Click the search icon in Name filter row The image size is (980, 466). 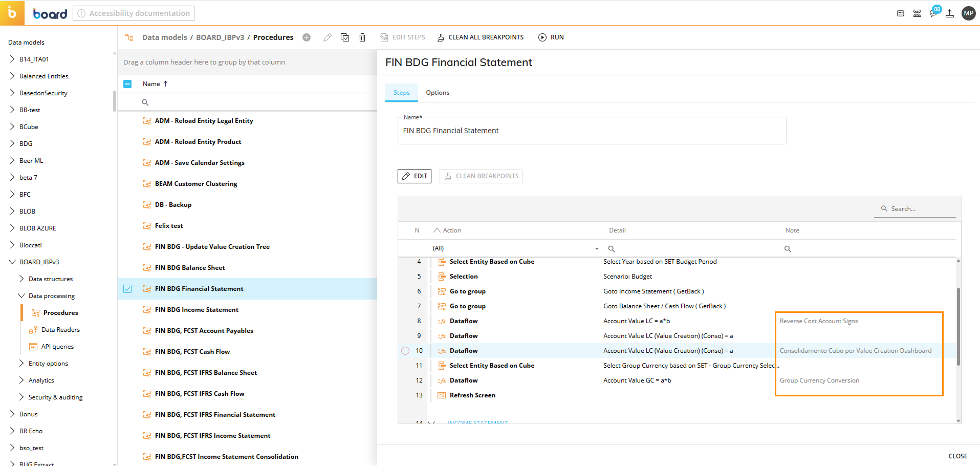(145, 102)
